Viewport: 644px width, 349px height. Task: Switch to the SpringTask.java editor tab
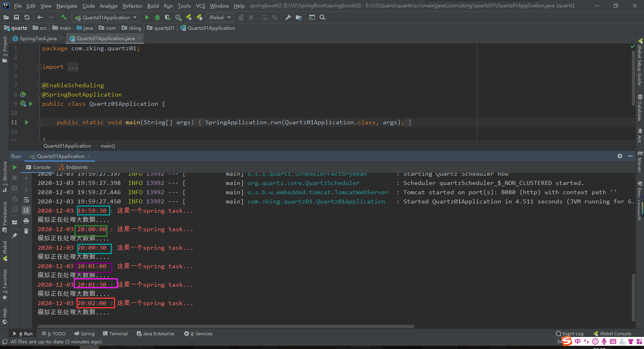tap(38, 39)
